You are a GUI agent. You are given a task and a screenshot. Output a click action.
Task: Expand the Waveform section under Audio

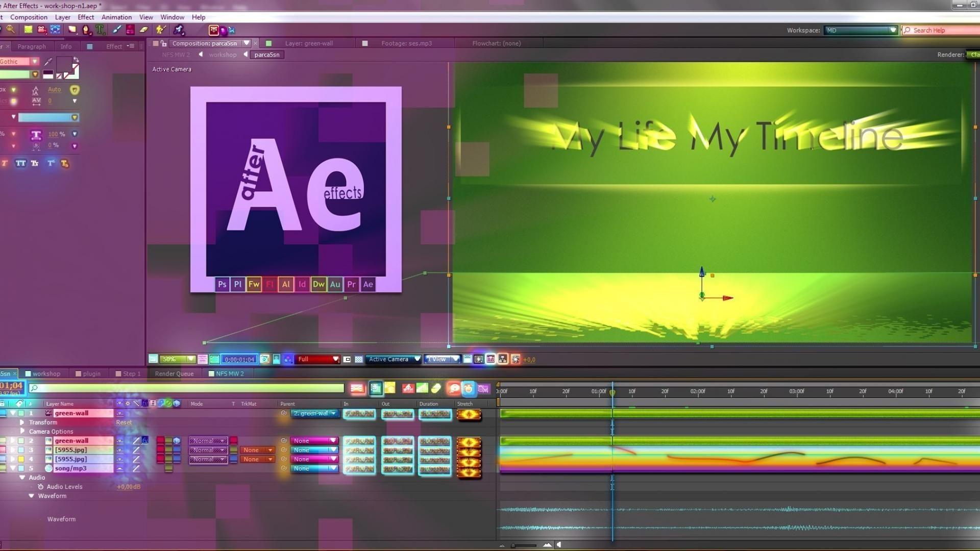pyautogui.click(x=32, y=496)
